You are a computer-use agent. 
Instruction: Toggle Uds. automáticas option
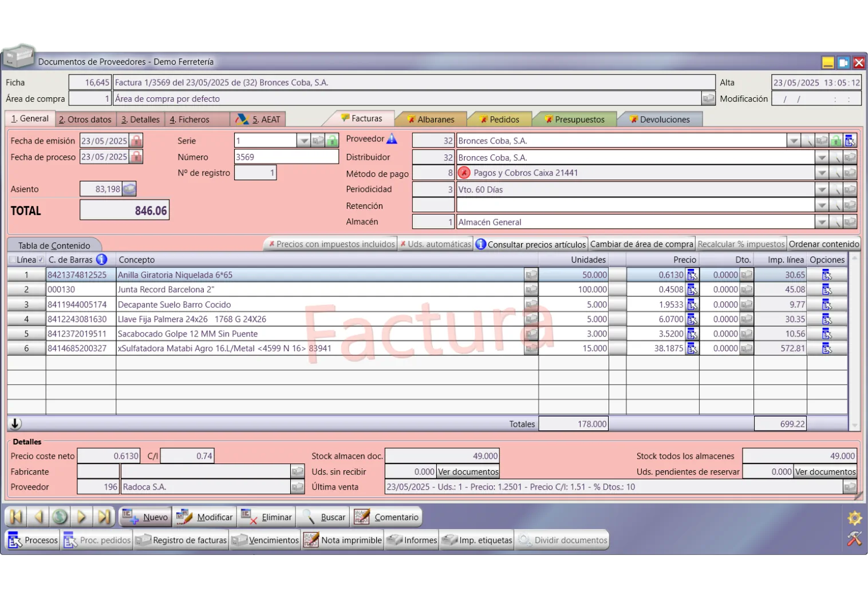436,244
